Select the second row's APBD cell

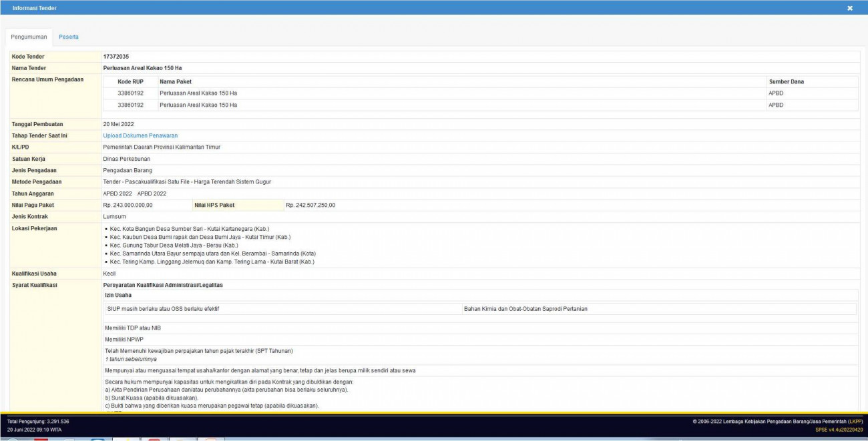(776, 105)
